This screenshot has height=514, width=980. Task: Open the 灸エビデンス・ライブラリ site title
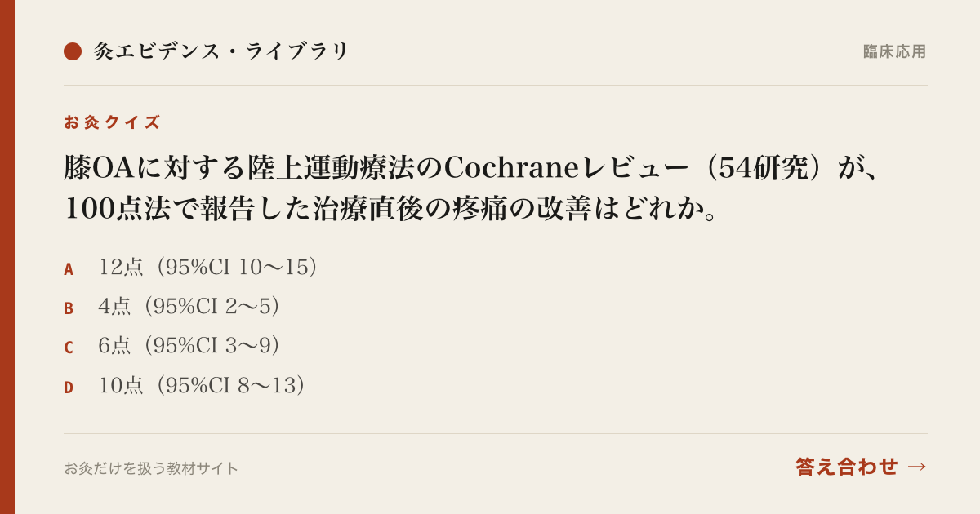tap(221, 51)
